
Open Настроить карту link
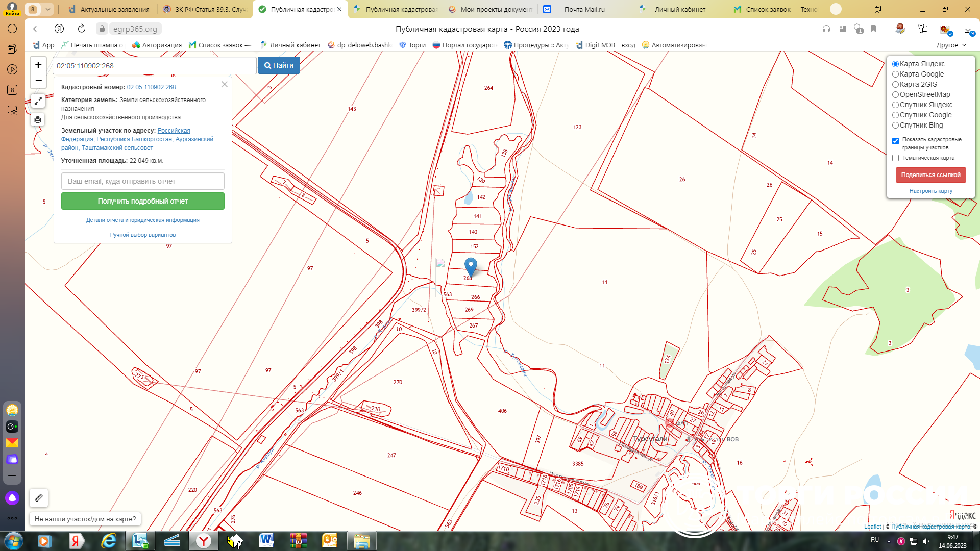point(930,191)
